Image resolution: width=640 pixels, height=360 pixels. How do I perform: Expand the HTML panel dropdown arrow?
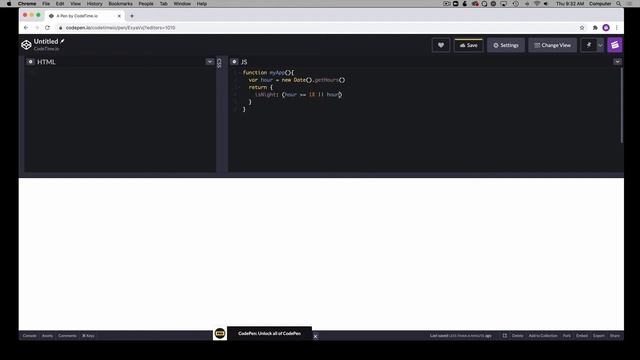tap(209, 62)
